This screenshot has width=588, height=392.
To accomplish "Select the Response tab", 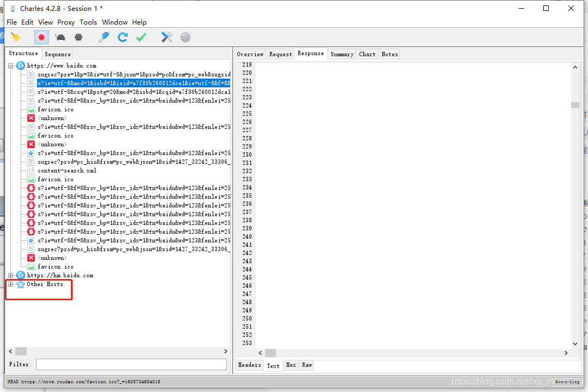I will click(x=310, y=54).
